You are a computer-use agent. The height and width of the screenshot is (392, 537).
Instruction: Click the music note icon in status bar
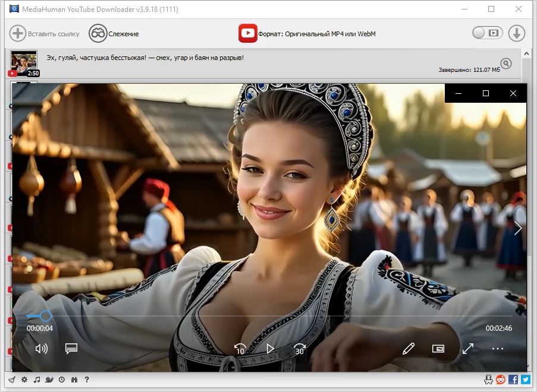tap(36, 380)
